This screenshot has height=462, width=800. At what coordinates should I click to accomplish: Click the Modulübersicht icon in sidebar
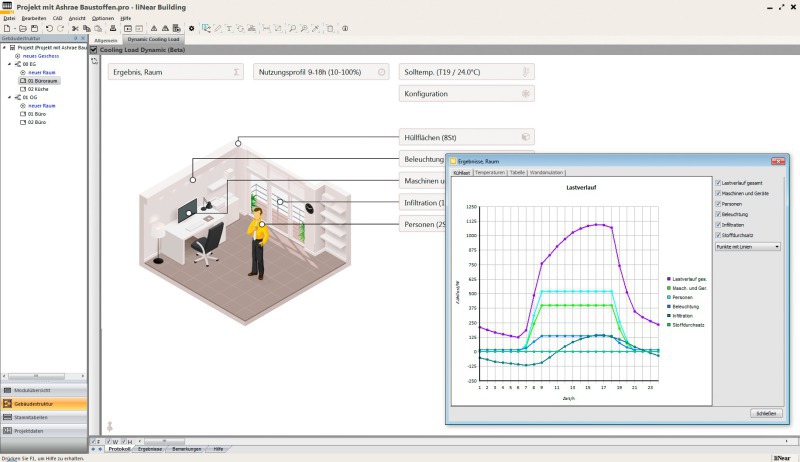[x=7, y=390]
